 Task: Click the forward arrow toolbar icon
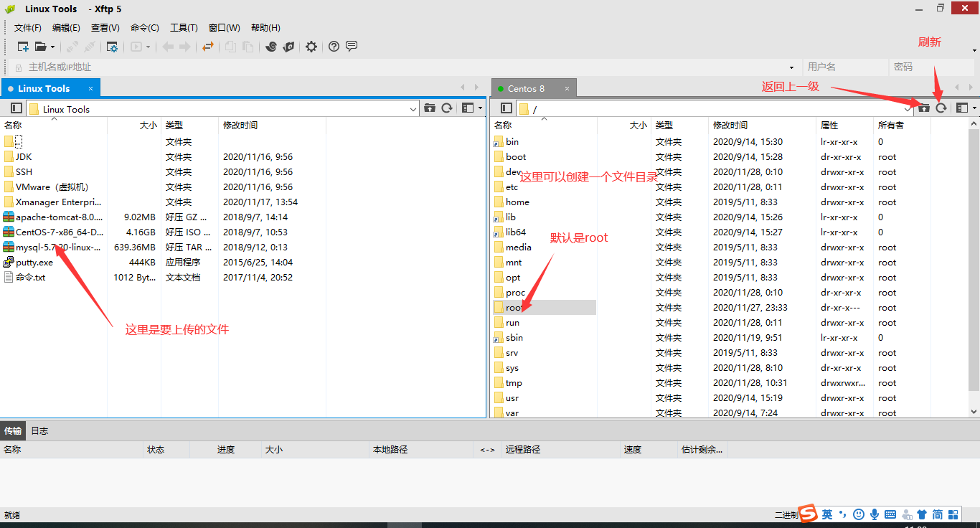(x=185, y=47)
